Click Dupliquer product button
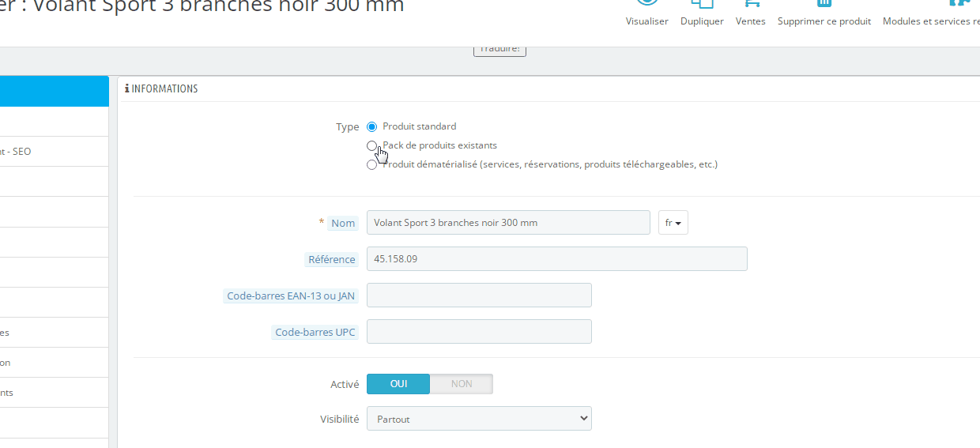Image resolution: width=980 pixels, height=448 pixels. click(x=702, y=14)
